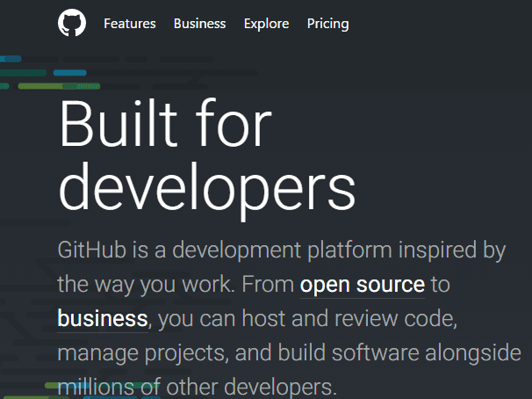Open the Pricing page

(x=327, y=24)
